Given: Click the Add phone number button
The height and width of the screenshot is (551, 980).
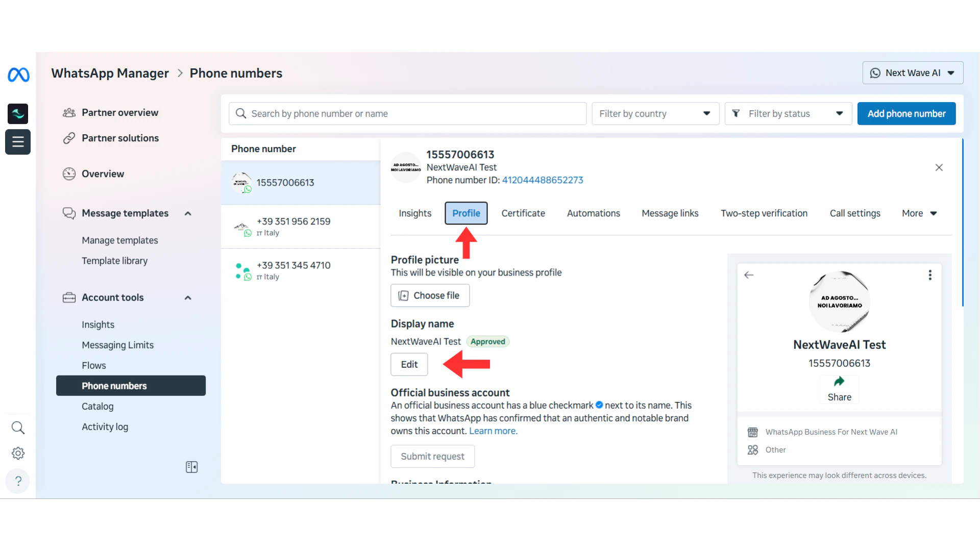Looking at the screenshot, I should [x=906, y=114].
